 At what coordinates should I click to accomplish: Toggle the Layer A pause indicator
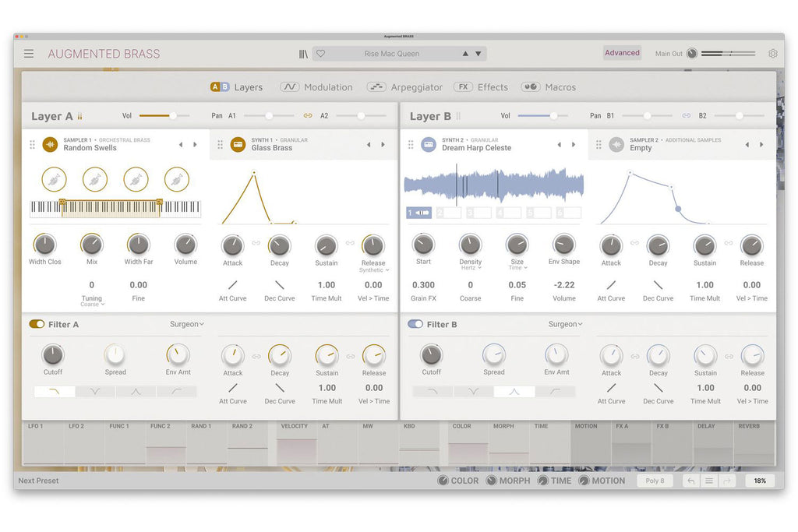(x=80, y=116)
